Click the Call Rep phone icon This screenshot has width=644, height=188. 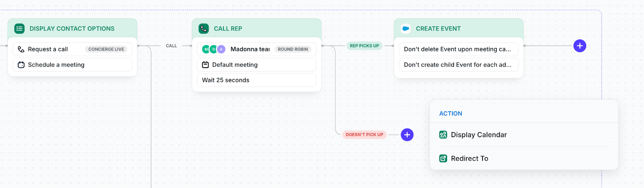pos(204,29)
